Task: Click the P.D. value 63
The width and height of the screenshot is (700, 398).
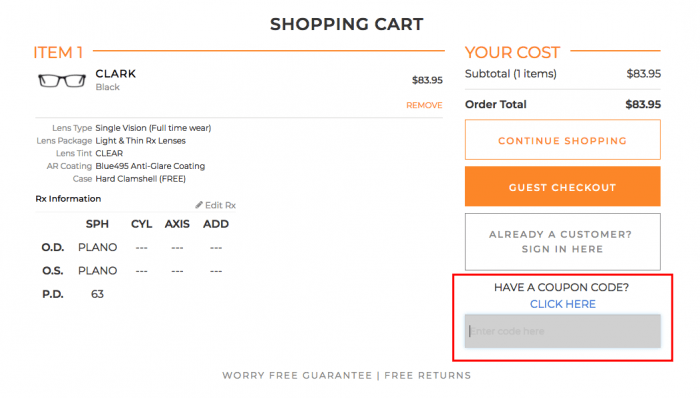Action: [x=97, y=294]
